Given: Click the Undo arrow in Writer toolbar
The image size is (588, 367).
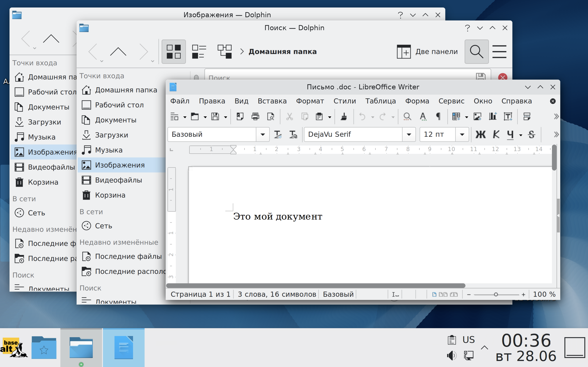Looking at the screenshot, I should tap(362, 117).
